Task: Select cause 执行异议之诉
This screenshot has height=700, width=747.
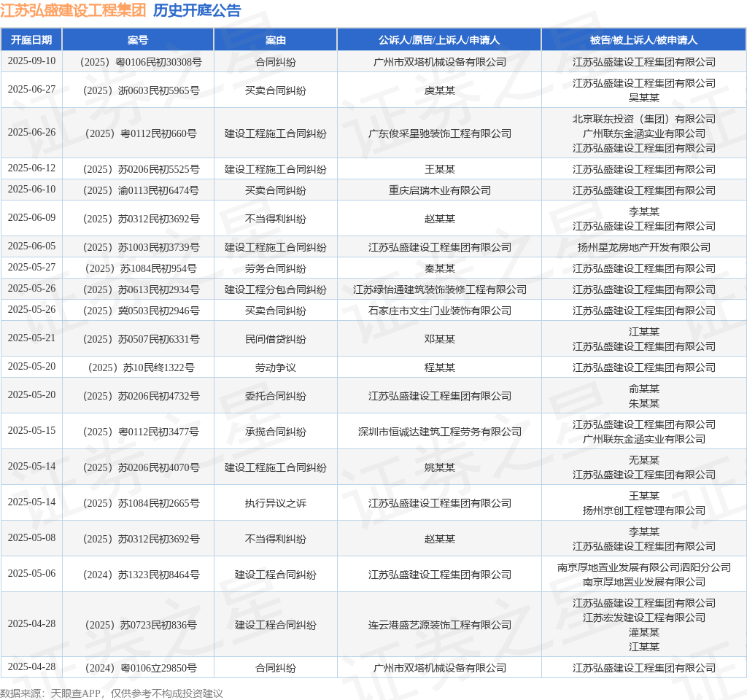Action: click(x=275, y=503)
